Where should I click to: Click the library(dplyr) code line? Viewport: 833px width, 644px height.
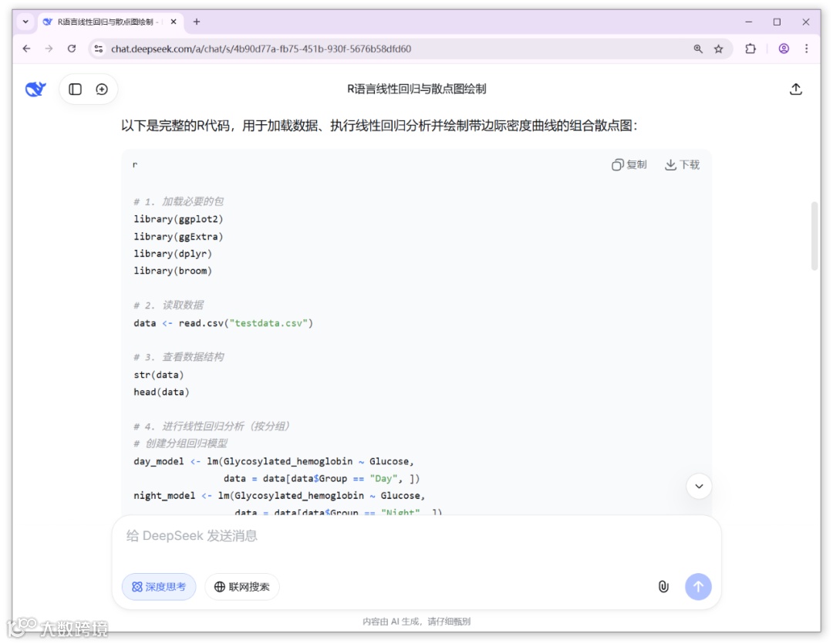[173, 254]
